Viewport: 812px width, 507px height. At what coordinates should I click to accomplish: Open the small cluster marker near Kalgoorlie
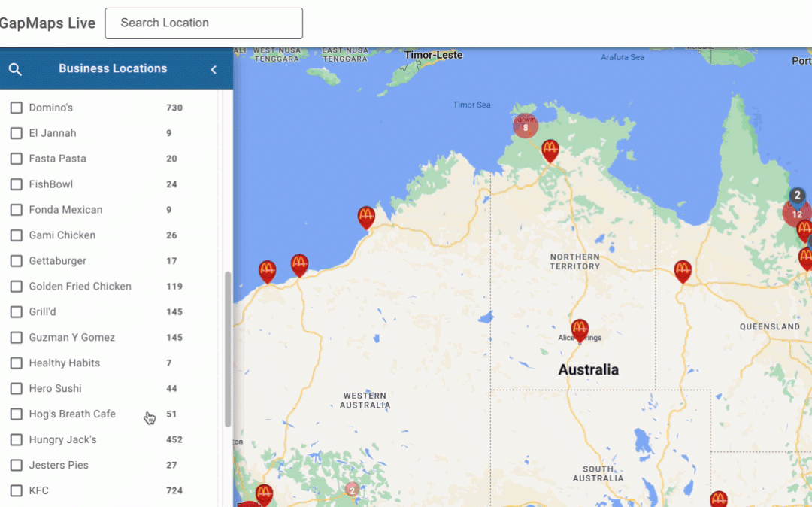[351, 490]
